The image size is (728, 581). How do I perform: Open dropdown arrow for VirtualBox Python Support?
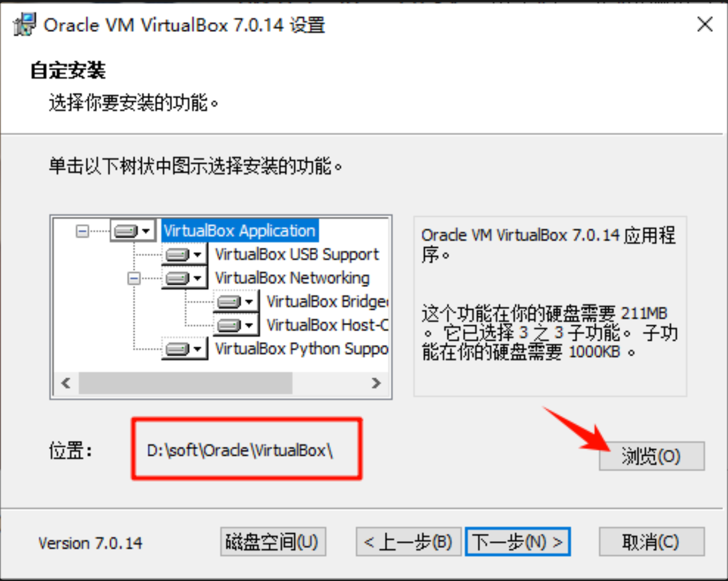point(197,349)
